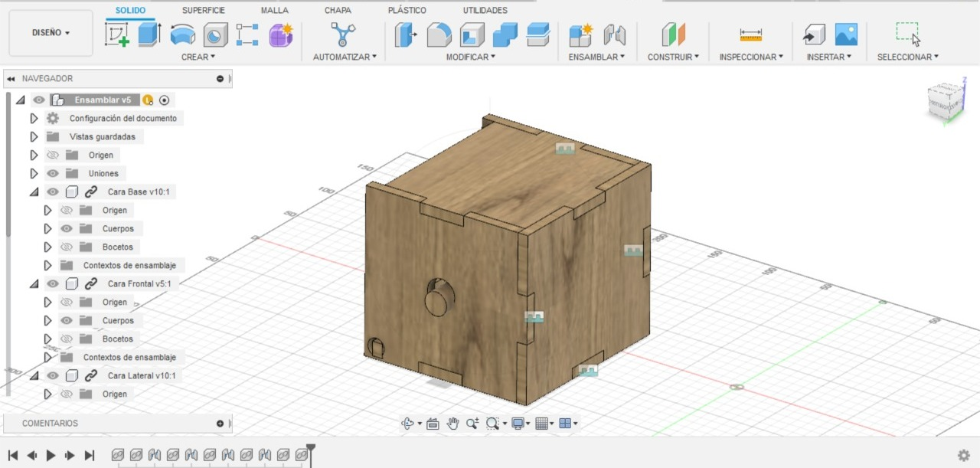The height and width of the screenshot is (468, 980).
Task: Click the Select tool icon
Action: click(908, 34)
